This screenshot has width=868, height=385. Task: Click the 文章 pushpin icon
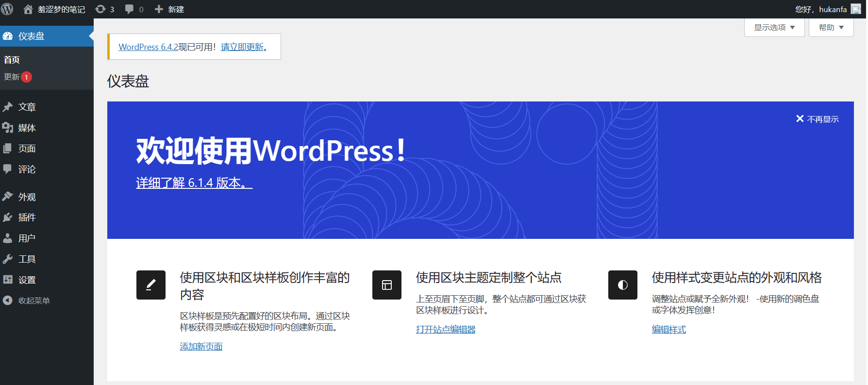pos(8,107)
